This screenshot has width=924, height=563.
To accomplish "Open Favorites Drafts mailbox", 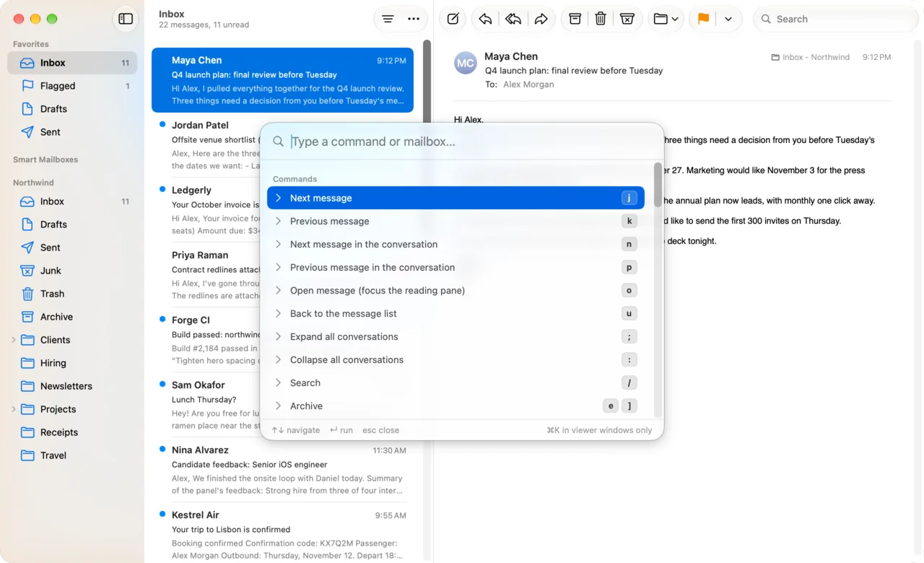I will (72, 109).
